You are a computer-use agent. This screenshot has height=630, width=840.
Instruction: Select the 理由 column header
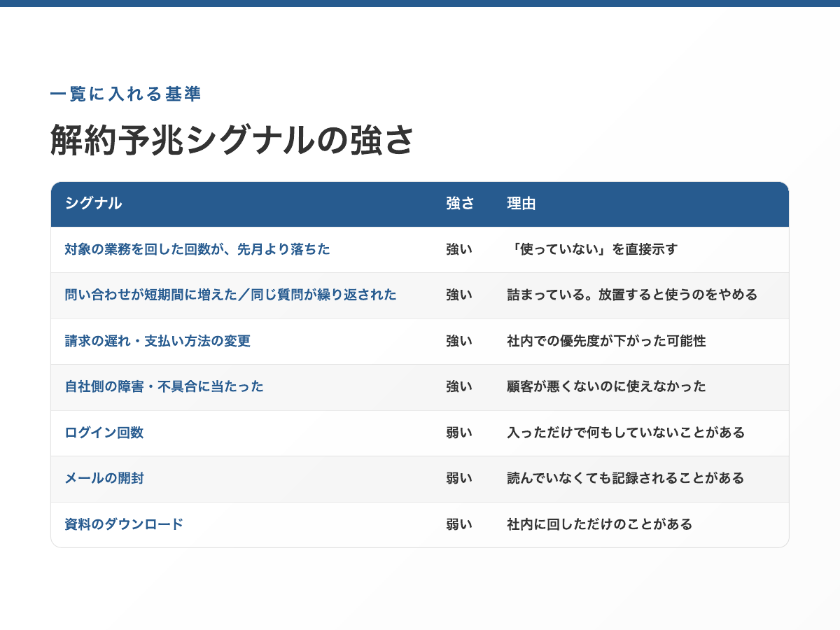point(521,204)
